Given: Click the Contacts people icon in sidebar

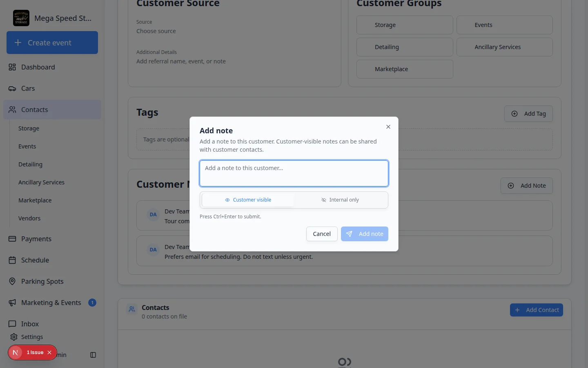Looking at the screenshot, I should coord(12,110).
